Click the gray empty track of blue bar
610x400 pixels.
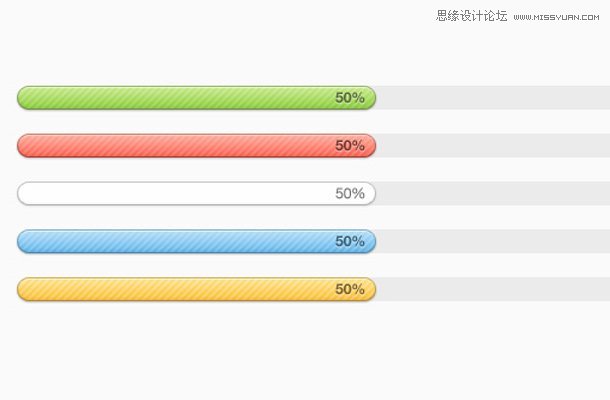click(493, 241)
